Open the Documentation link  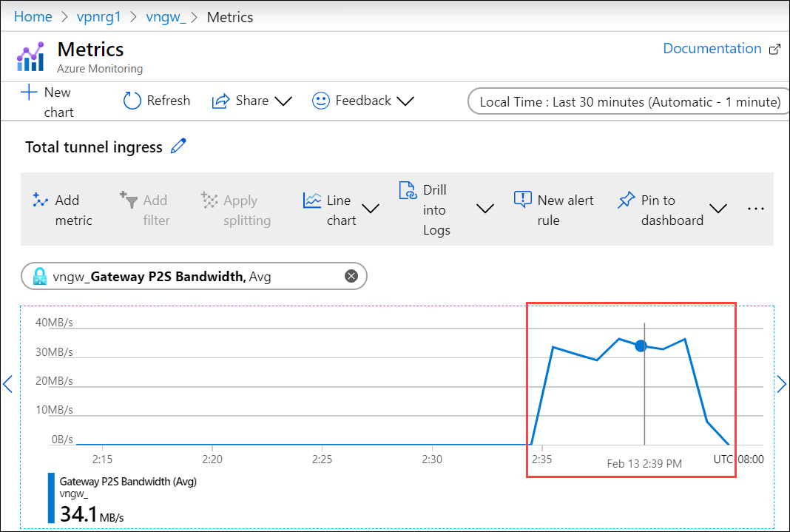click(712, 48)
